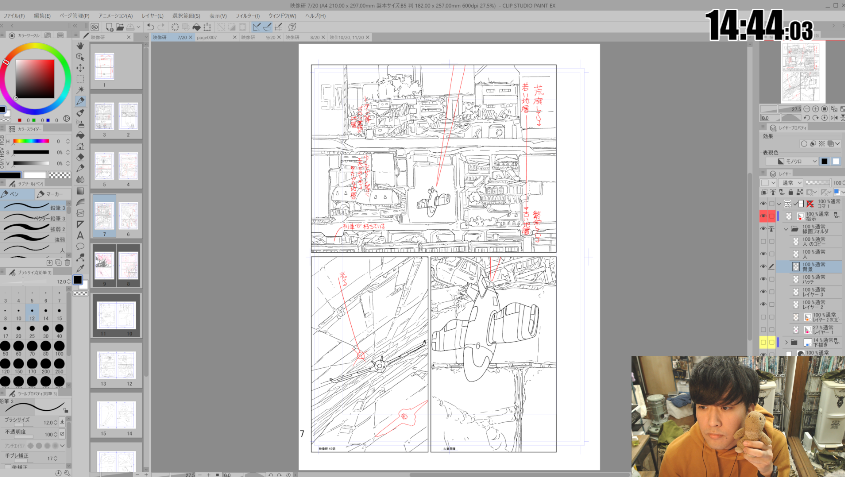
Task: Click Delete sub tool trash icon
Action: pyautogui.click(x=67, y=262)
